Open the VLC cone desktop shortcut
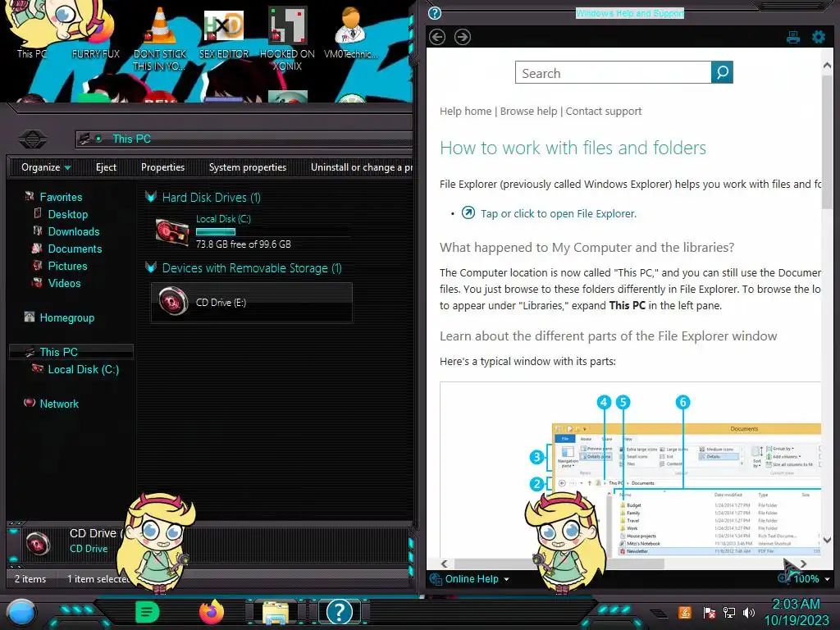 160,38
